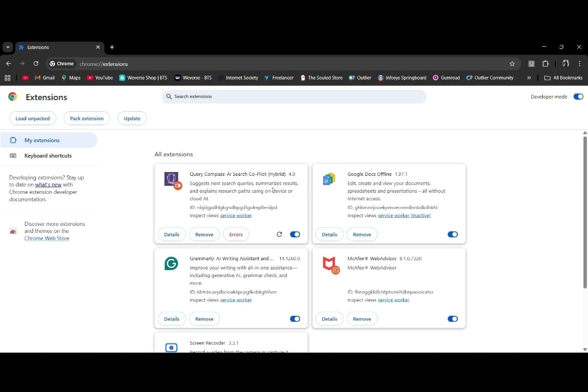Viewport: 588px width, 392px height.
Task: Click the Load unpacked button
Action: click(33, 119)
